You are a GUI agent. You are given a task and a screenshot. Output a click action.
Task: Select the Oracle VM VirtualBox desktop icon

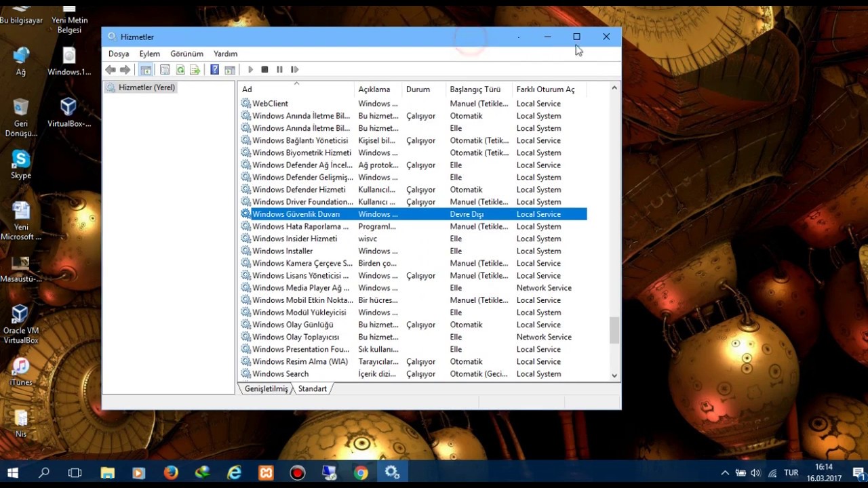[x=21, y=324]
